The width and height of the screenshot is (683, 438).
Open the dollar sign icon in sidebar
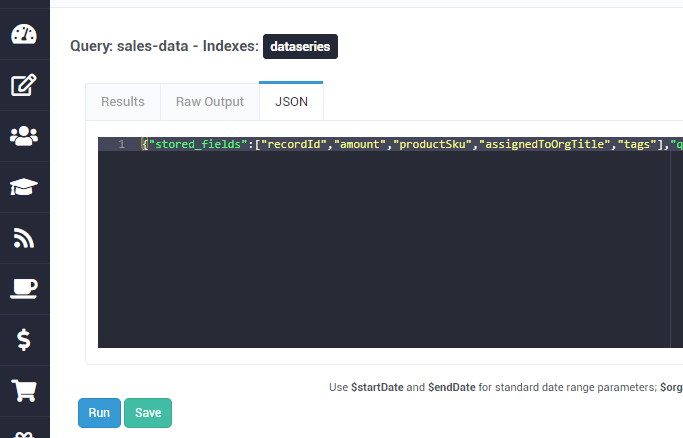tap(24, 340)
